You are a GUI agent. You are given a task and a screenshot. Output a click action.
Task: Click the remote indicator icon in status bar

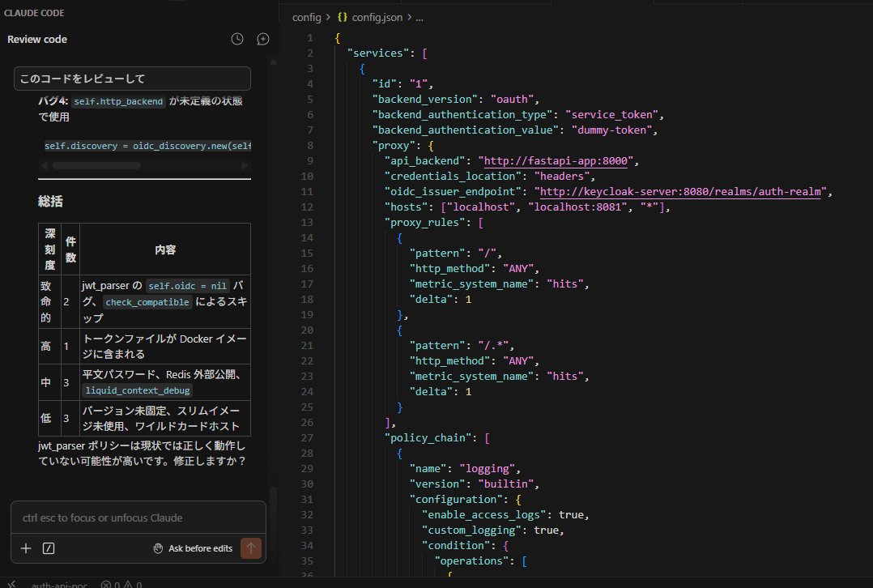click(x=11, y=584)
